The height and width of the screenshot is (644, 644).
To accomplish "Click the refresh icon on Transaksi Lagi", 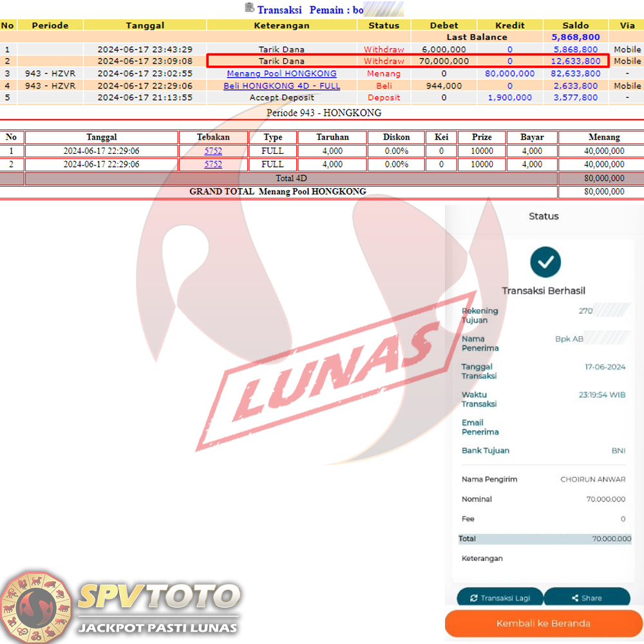I will 474,598.
